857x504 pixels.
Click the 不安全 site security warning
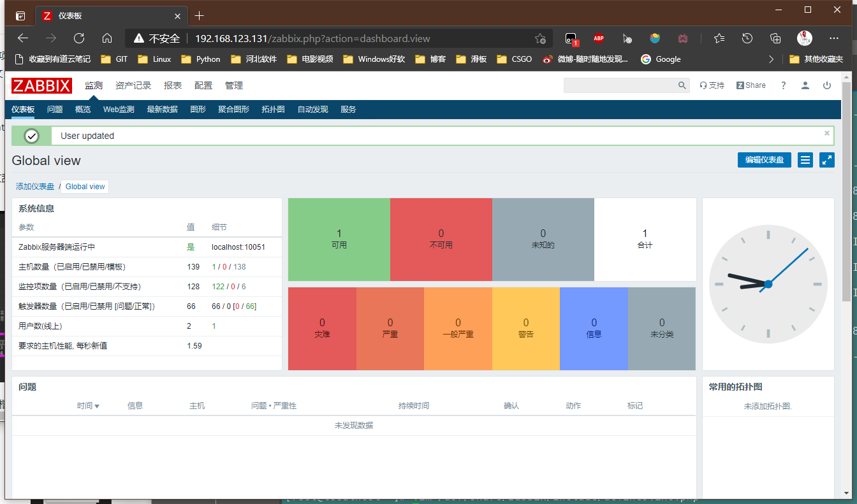click(x=157, y=38)
